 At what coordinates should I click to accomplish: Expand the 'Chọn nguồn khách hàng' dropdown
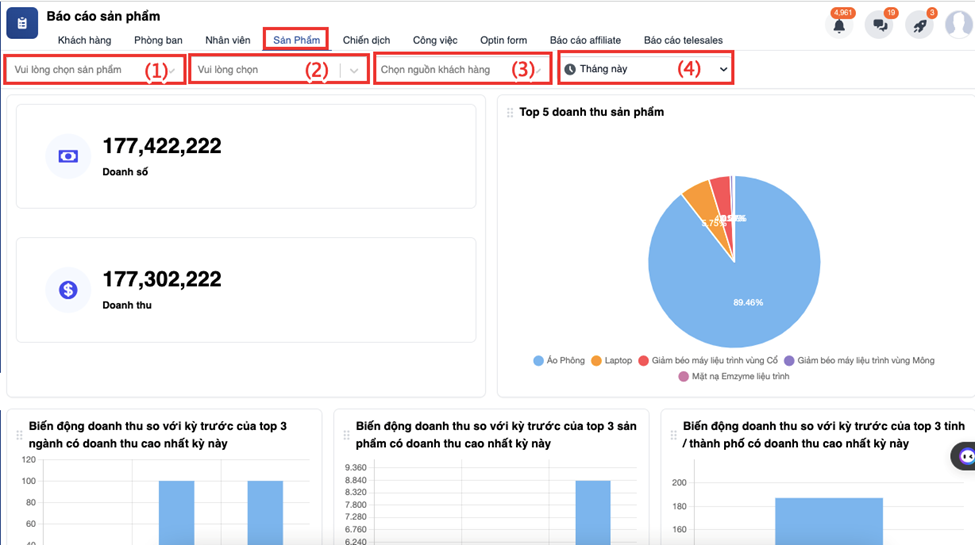point(460,70)
